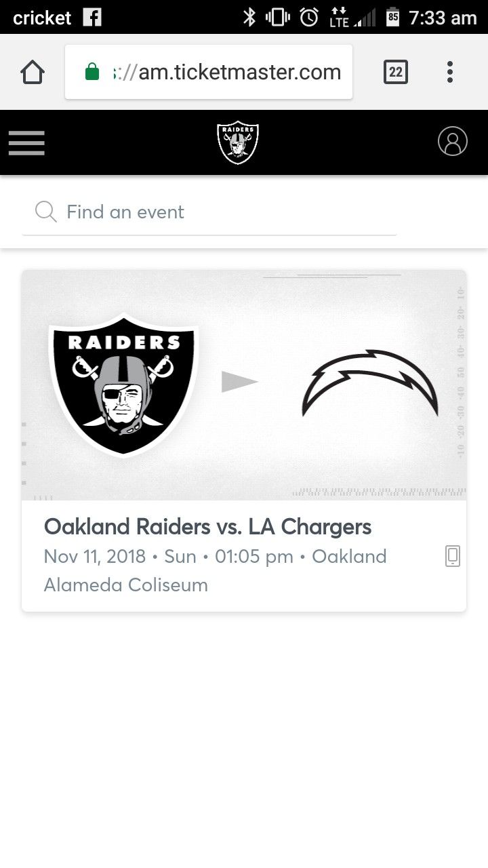Viewport: 488px width, 868px height.
Task: Tap the browser home icon
Action: (33, 72)
